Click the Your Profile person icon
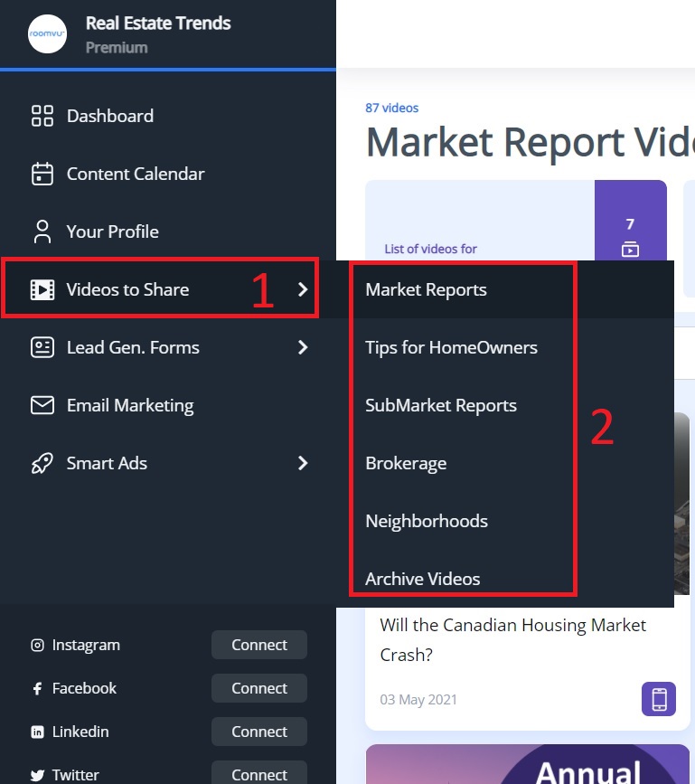 pos(42,231)
